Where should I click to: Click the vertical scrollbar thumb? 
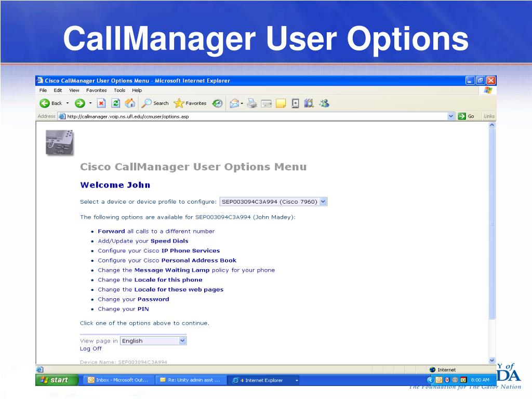point(492,223)
